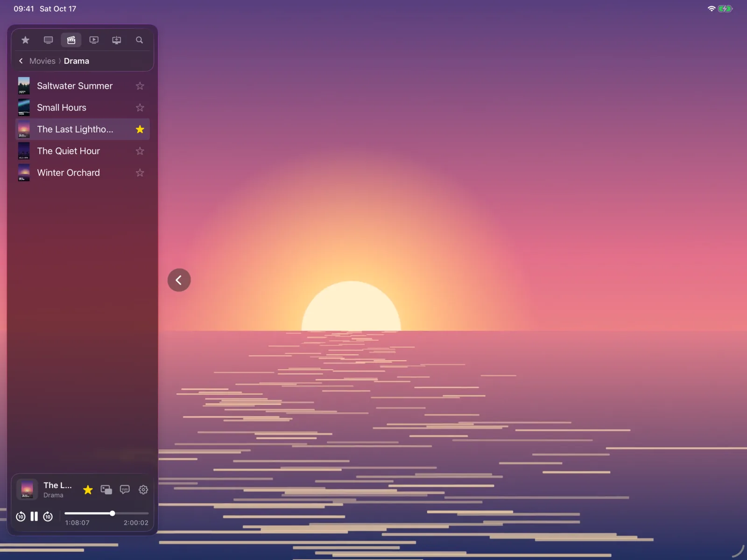Star the Small Hours movie
Viewport: 747px width, 560px height.
[140, 108]
